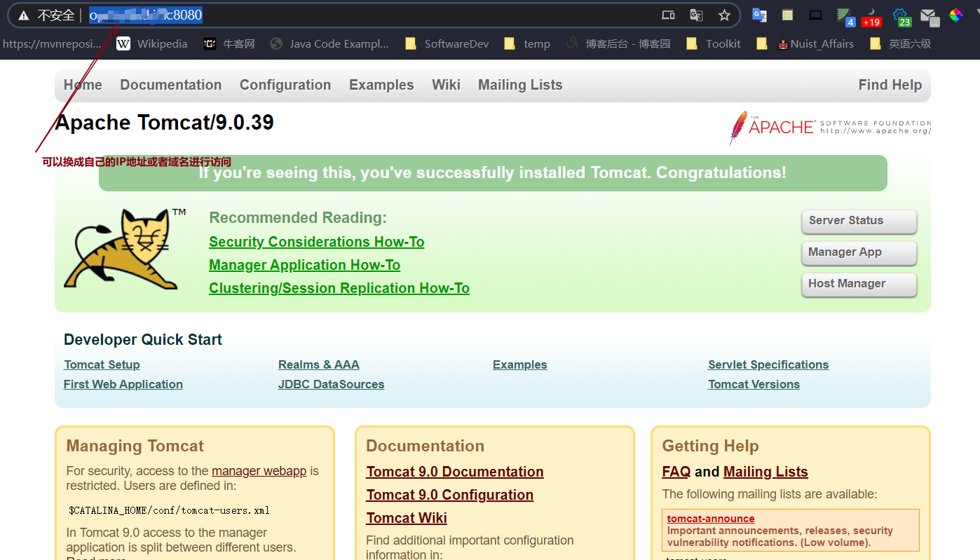Open Mailing Lists in the navigation bar

(520, 85)
